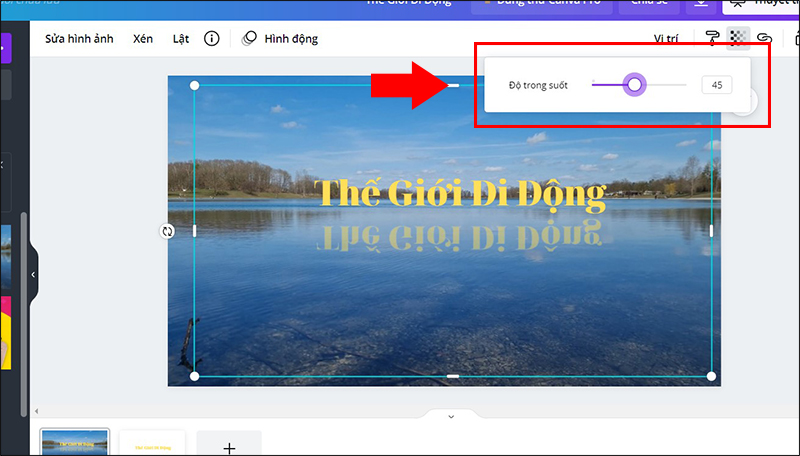Viewport: 800px width, 456px height.
Task: Select the first page thumbnail
Action: click(75, 442)
